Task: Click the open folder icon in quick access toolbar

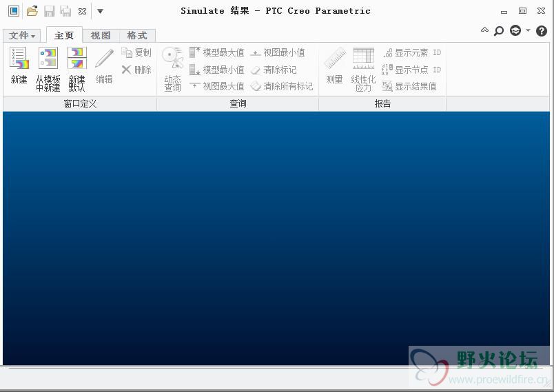Action: (32, 11)
